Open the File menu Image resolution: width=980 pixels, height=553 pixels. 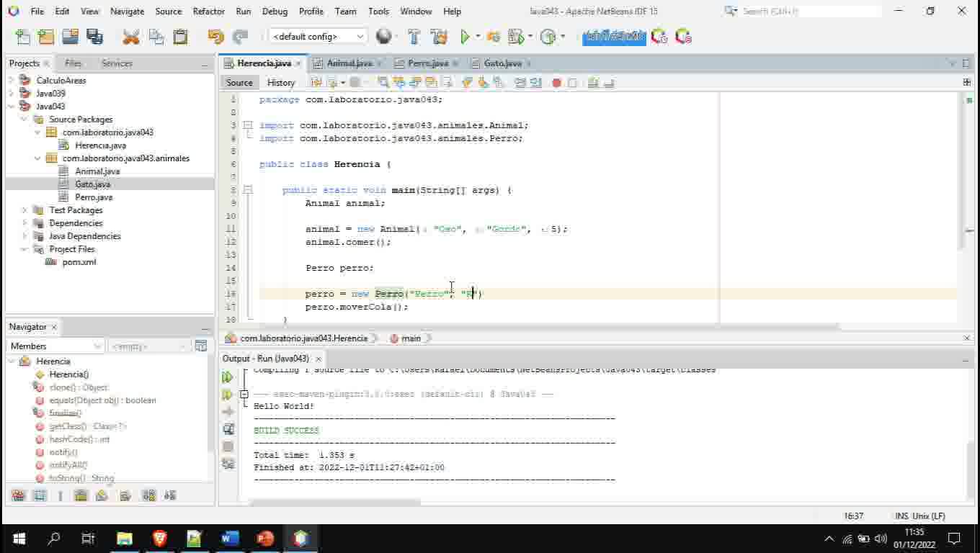[x=37, y=12]
